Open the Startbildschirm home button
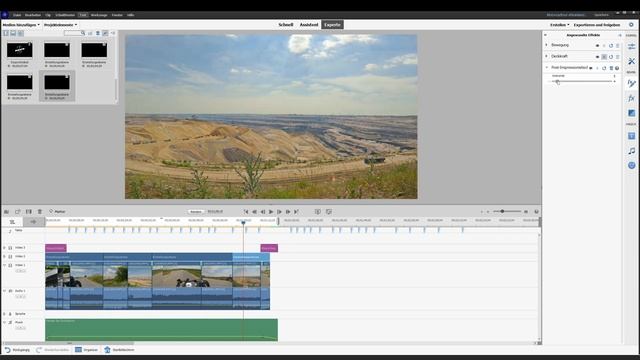 click(x=119, y=350)
